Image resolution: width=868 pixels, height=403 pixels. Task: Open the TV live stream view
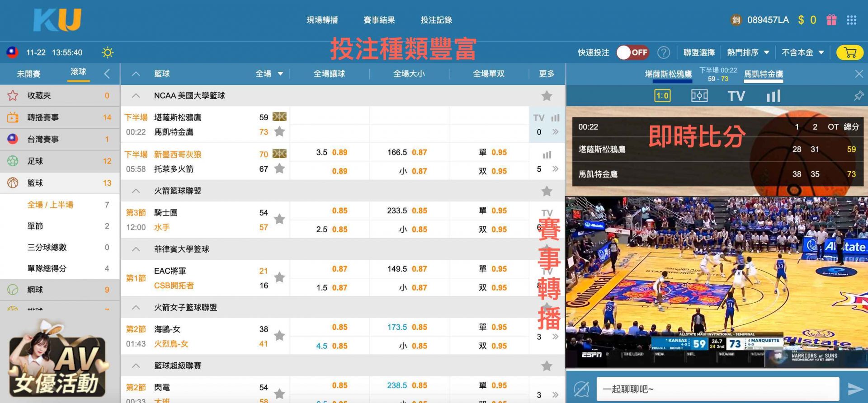[x=736, y=96]
